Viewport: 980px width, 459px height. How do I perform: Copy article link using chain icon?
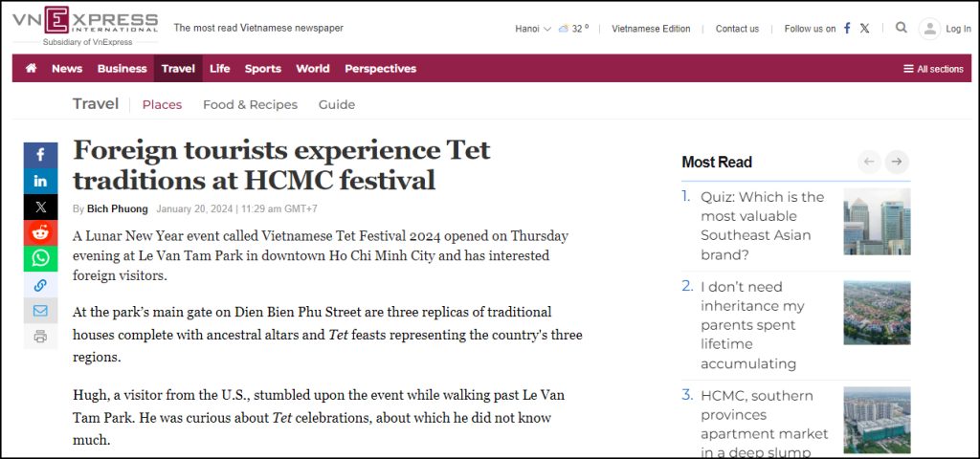(x=40, y=285)
